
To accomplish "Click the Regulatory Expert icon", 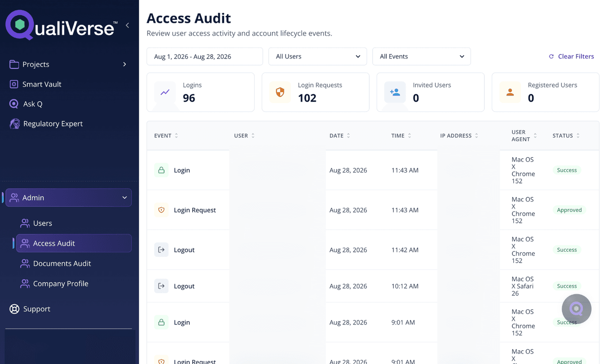I will coord(15,124).
